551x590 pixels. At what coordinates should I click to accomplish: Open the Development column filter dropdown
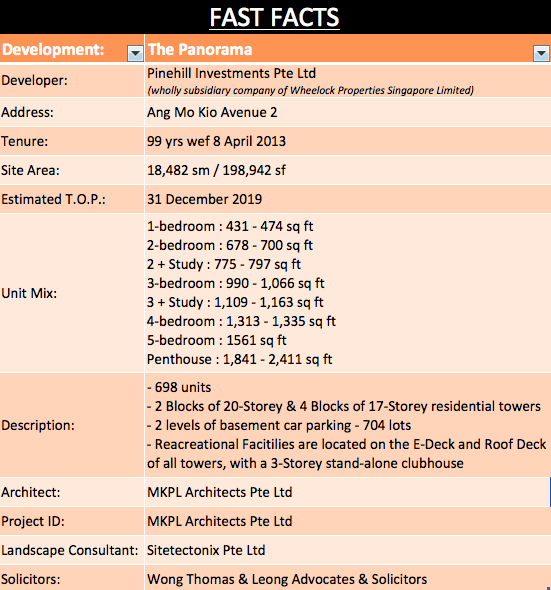pyautogui.click(x=135, y=53)
